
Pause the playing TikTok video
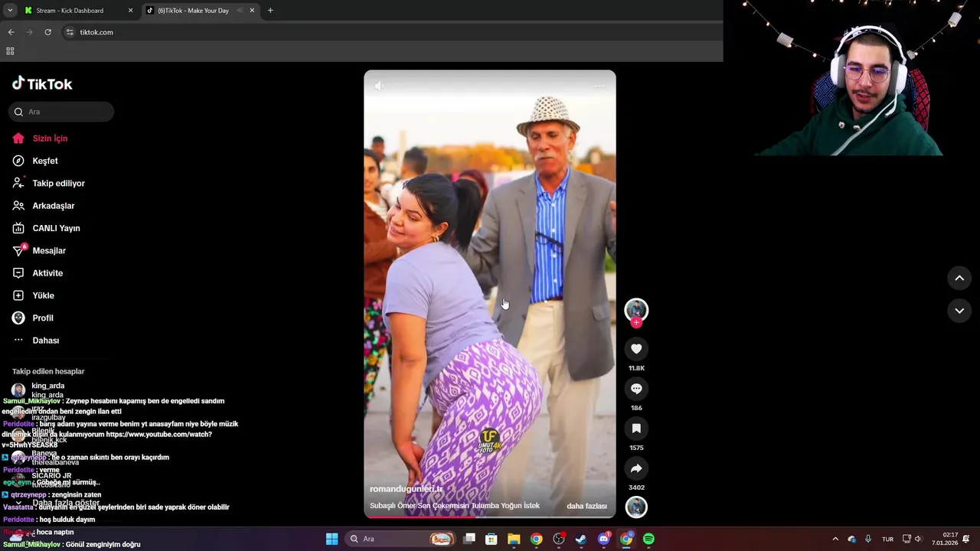tap(490, 294)
